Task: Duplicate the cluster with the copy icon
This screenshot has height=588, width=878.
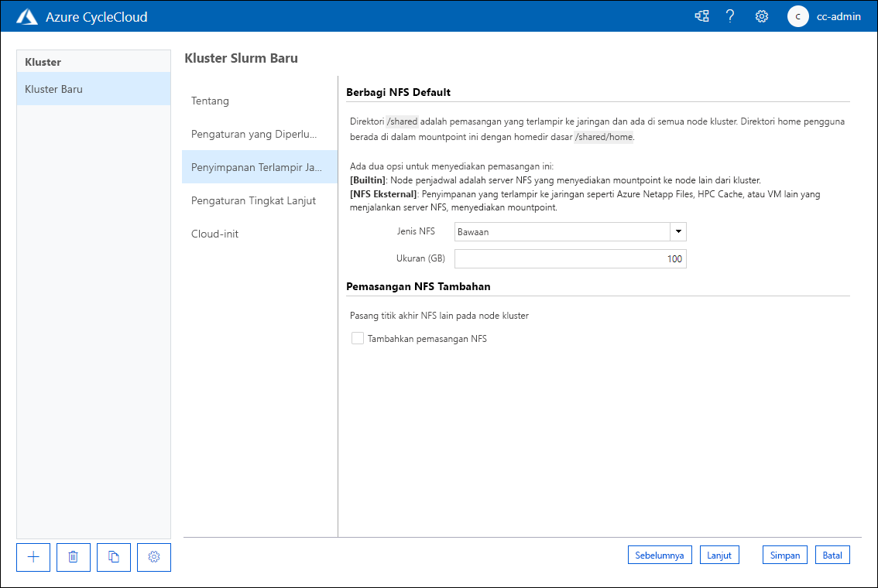Action: (x=113, y=557)
